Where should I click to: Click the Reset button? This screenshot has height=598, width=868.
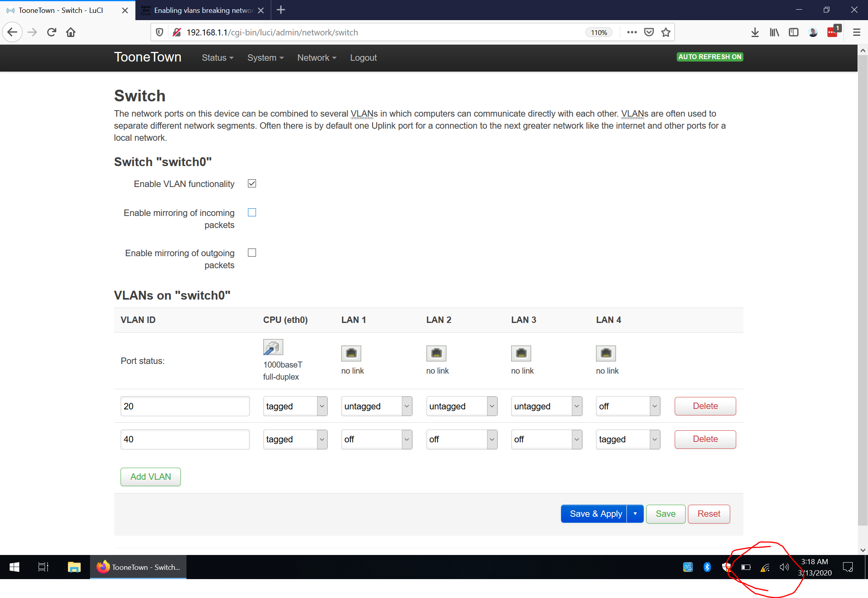pyautogui.click(x=709, y=514)
